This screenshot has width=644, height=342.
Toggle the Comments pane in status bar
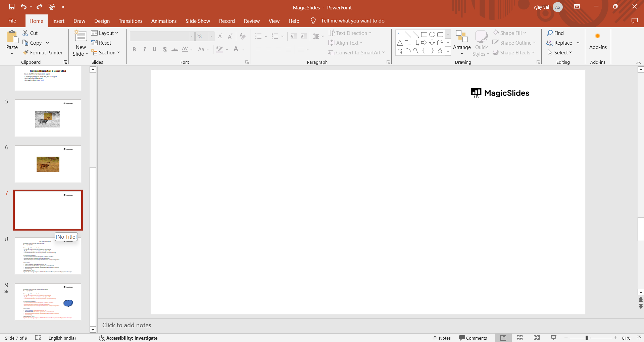473,338
